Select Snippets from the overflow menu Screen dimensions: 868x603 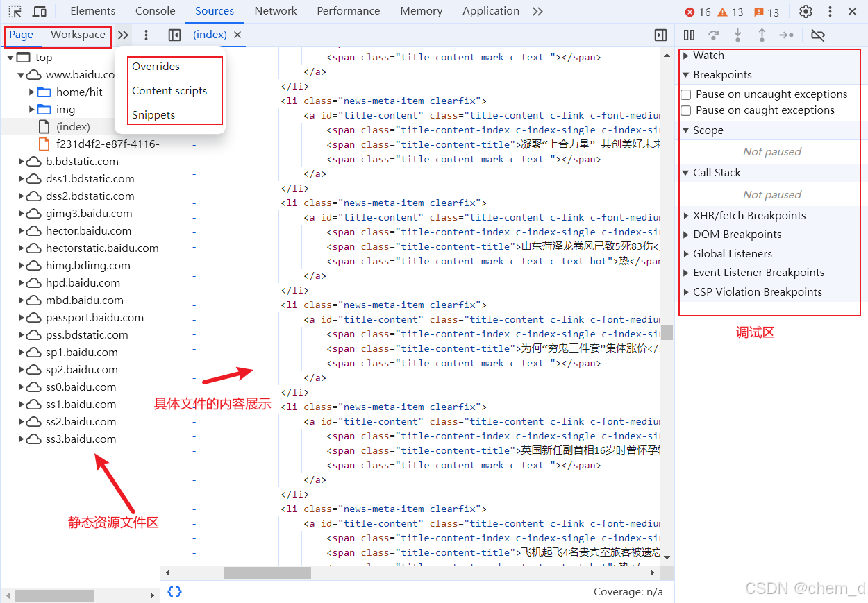coord(153,115)
